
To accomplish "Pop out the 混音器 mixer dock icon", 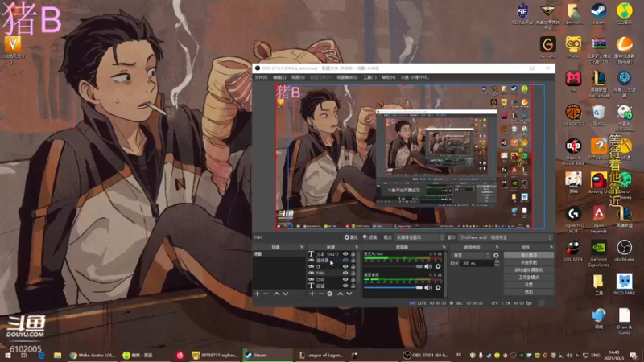I will [x=444, y=247].
